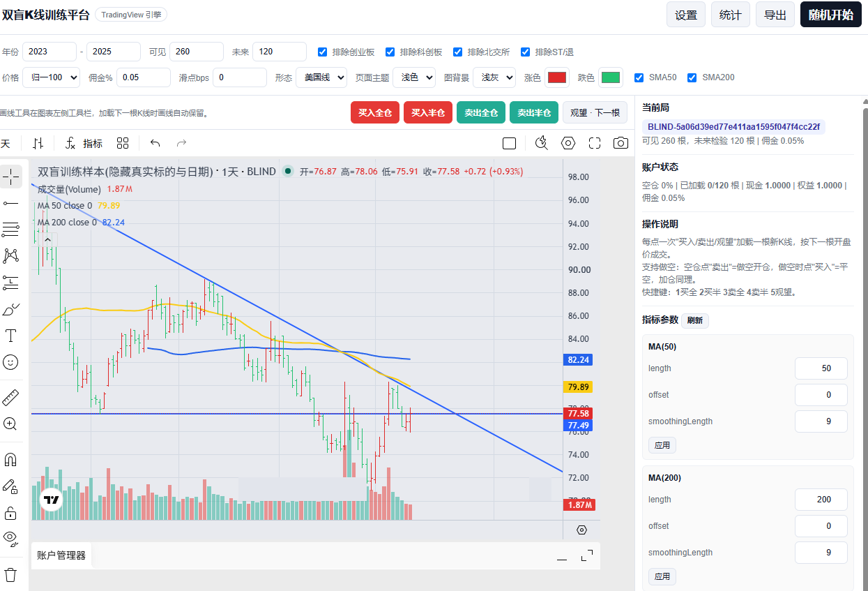Screen dimensions: 868x591
Task: Toggle the SMA200 checkbox
Action: click(692, 77)
